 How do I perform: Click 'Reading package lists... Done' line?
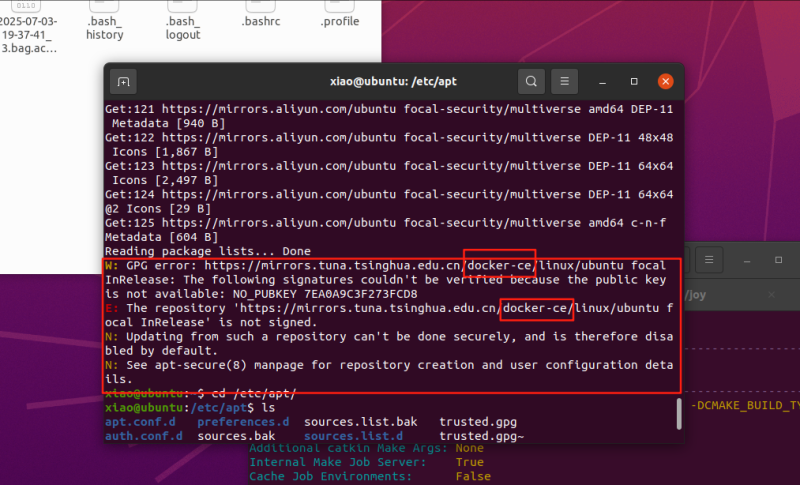[208, 251]
